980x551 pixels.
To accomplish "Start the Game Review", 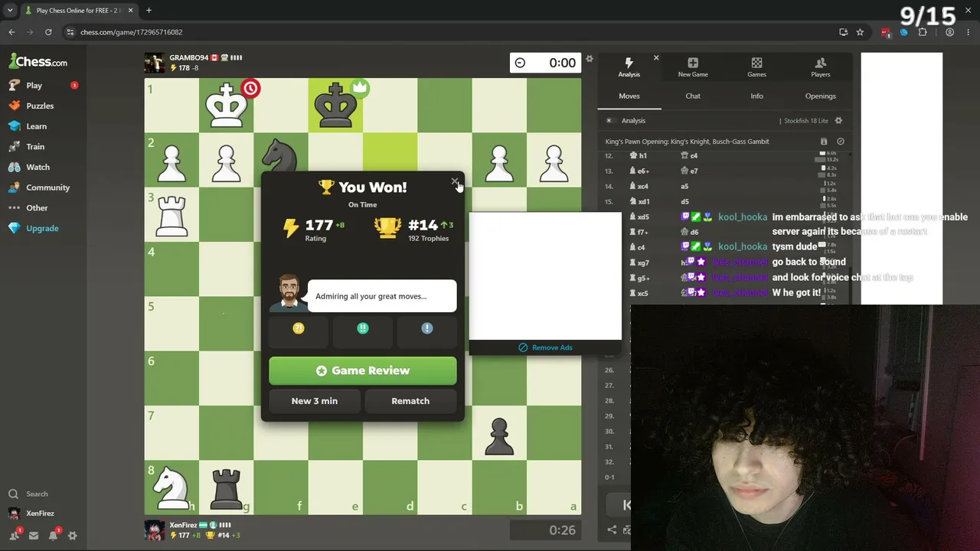I will coord(363,370).
